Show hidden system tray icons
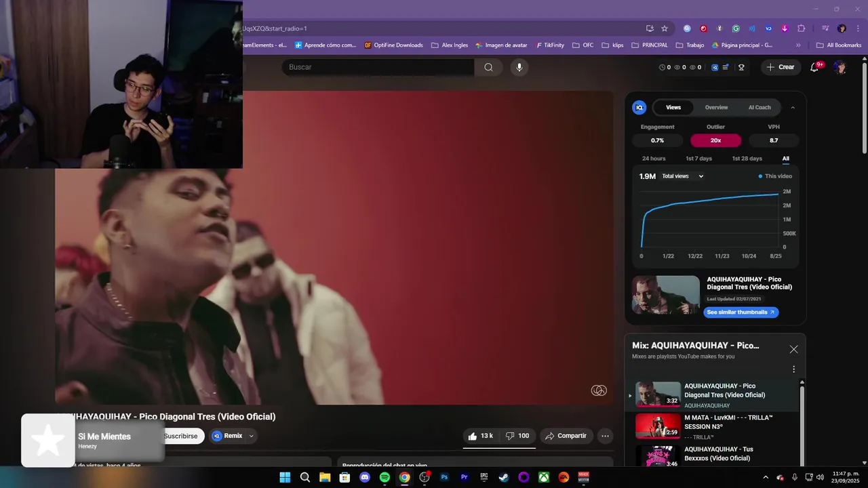The width and height of the screenshot is (868, 488). (x=765, y=477)
